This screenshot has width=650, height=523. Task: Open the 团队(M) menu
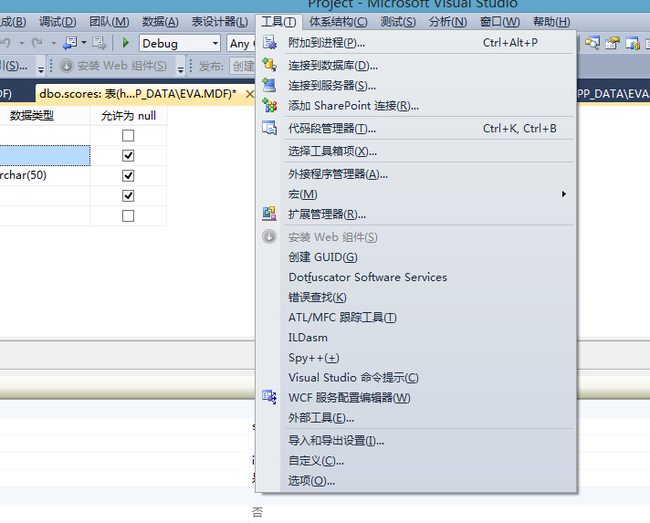[109, 22]
